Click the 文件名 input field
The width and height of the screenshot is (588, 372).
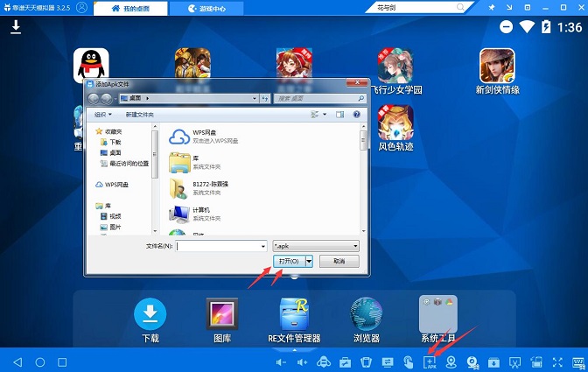pos(221,246)
